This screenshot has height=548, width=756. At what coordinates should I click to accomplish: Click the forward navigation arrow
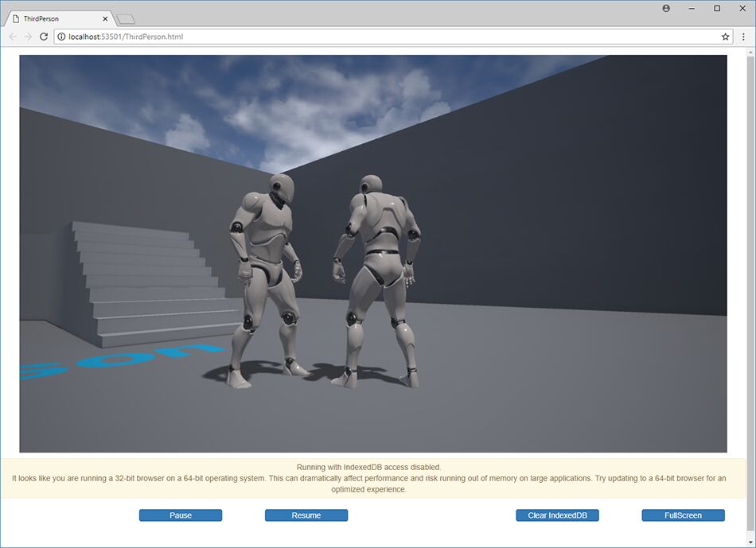(x=28, y=36)
